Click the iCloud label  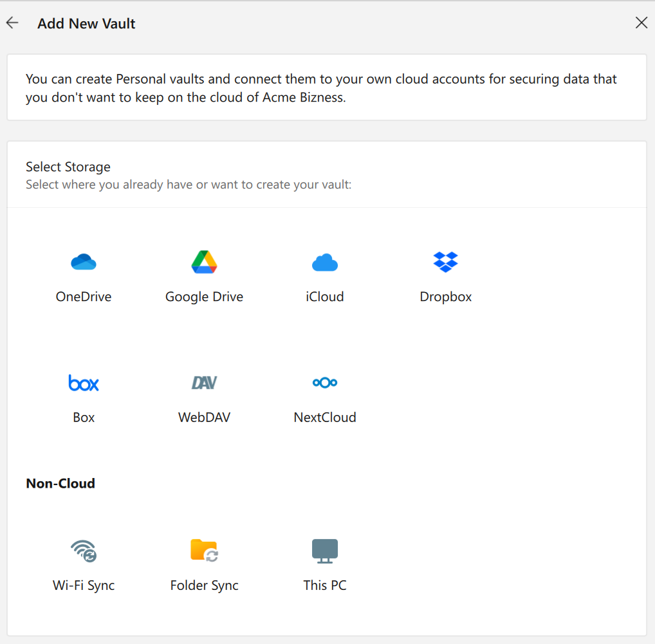tap(324, 297)
